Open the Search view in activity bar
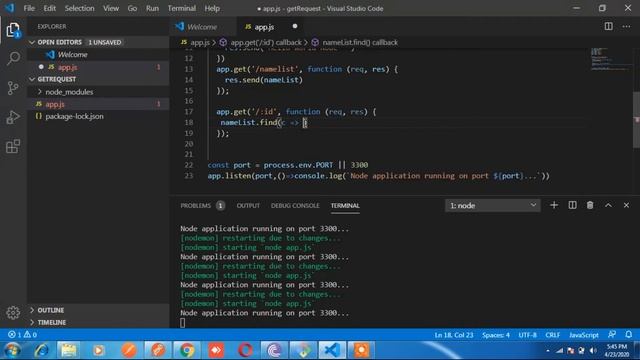This screenshot has width=640, height=360. pos(13,58)
